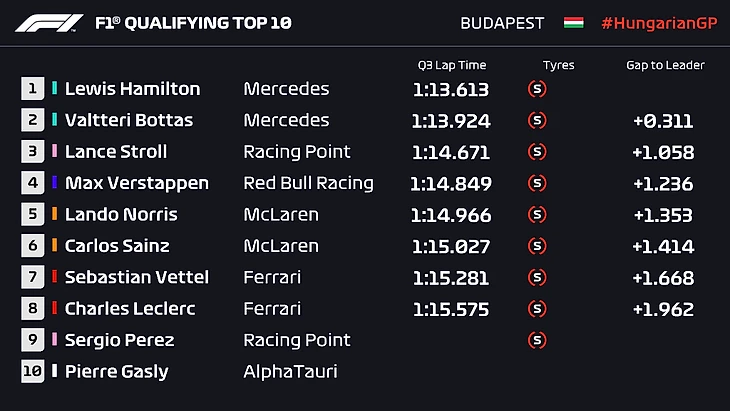
Task: Click Sergio Perez's soft tyre icon
Action: pyautogui.click(x=537, y=340)
